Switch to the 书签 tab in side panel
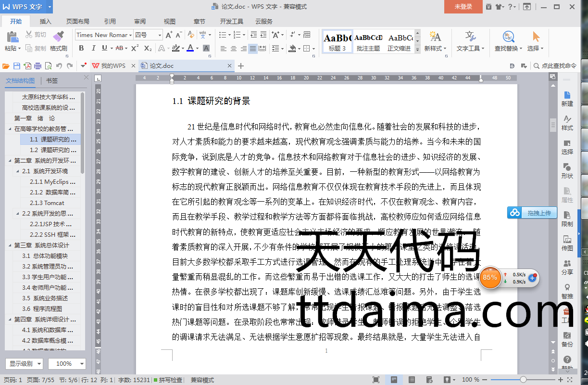Screen dimensions: 588x385 pos(52,81)
